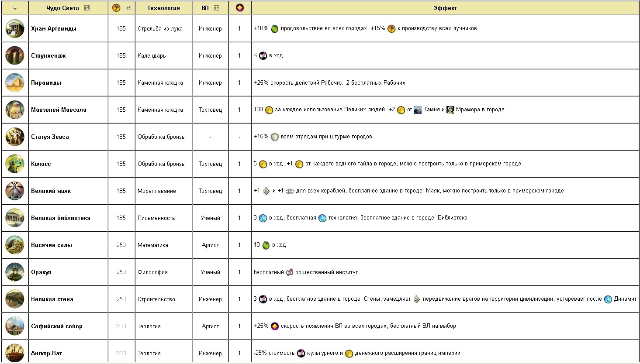Sort by Чудо Света using its arrow button

(x=87, y=8)
